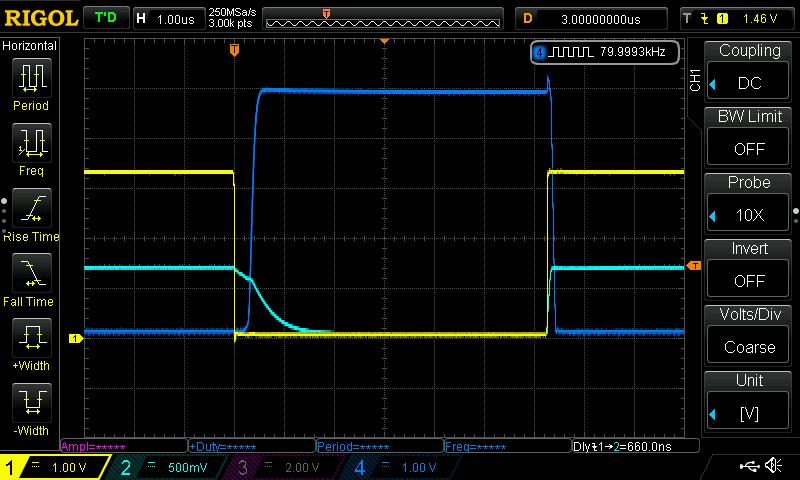Choose the Fall Time measurement icon
This screenshot has width=800, height=480.
[x=31, y=277]
